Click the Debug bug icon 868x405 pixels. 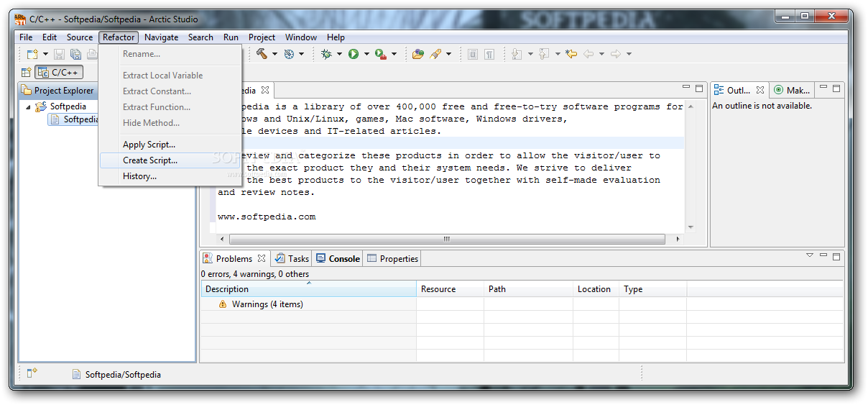point(327,54)
